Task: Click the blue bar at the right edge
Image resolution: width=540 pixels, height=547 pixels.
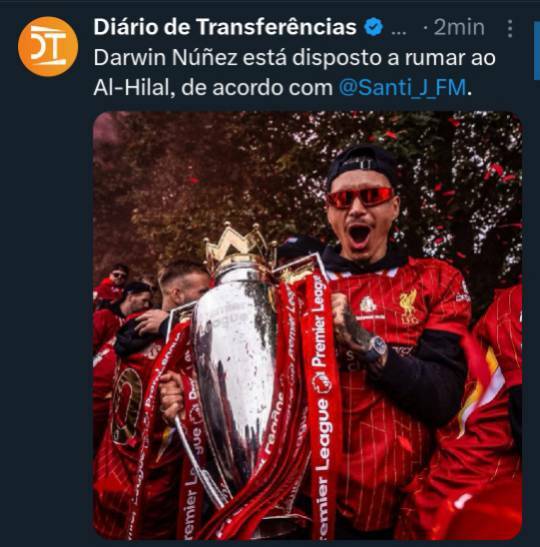Action: [537, 51]
